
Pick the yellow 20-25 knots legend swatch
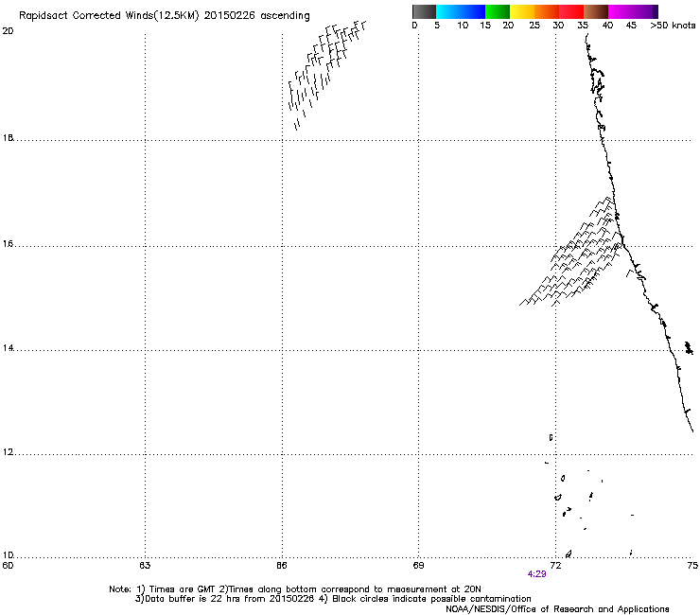click(x=522, y=11)
